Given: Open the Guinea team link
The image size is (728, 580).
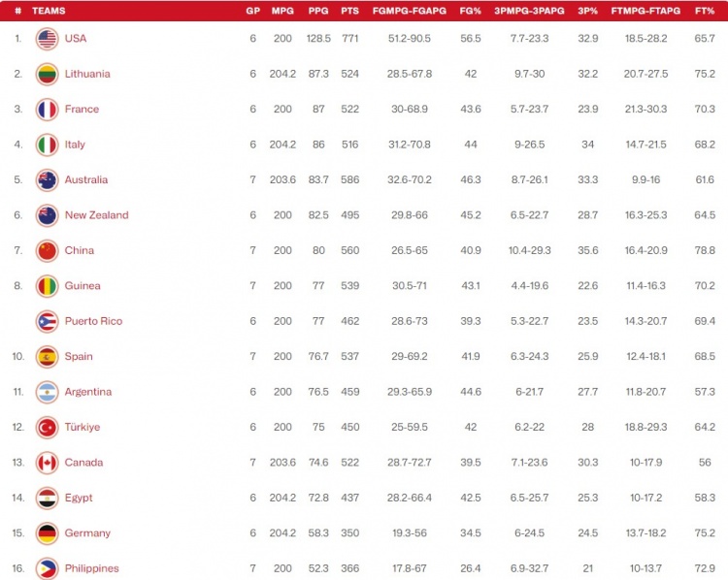Looking at the screenshot, I should tap(83, 286).
